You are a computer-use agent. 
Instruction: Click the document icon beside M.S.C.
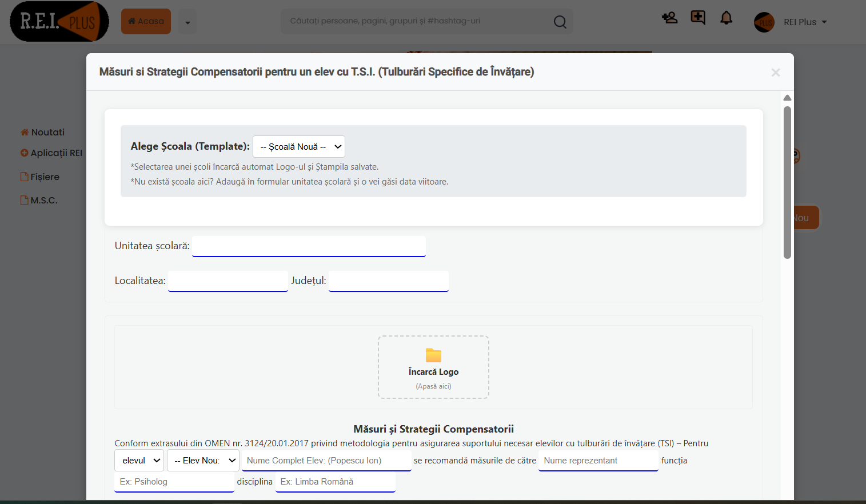(x=23, y=199)
